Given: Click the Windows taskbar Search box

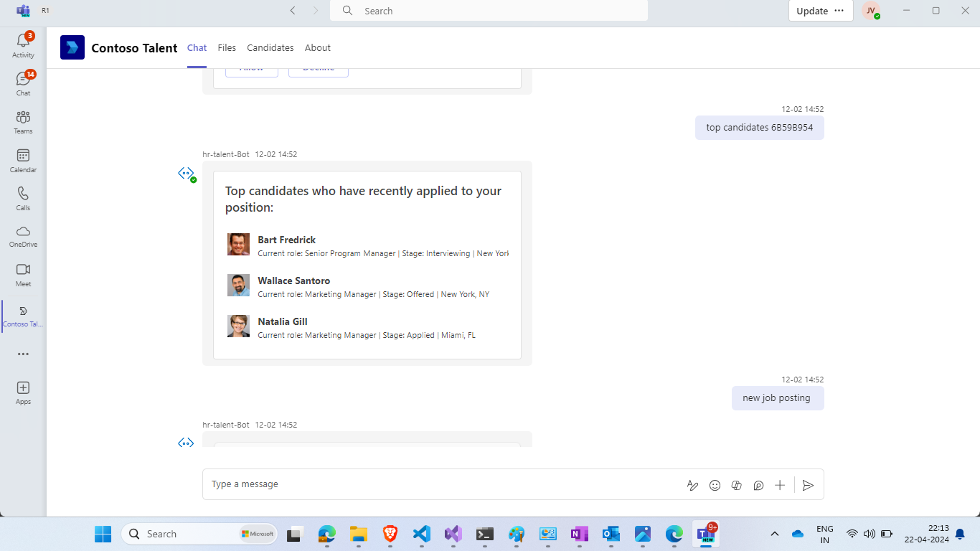Looking at the screenshot, I should (199, 534).
